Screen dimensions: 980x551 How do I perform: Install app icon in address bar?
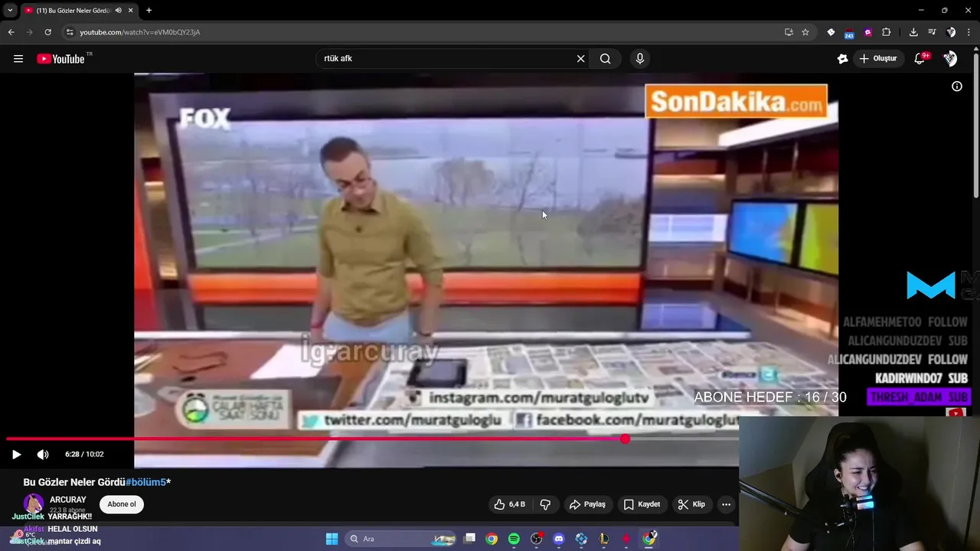coord(789,32)
